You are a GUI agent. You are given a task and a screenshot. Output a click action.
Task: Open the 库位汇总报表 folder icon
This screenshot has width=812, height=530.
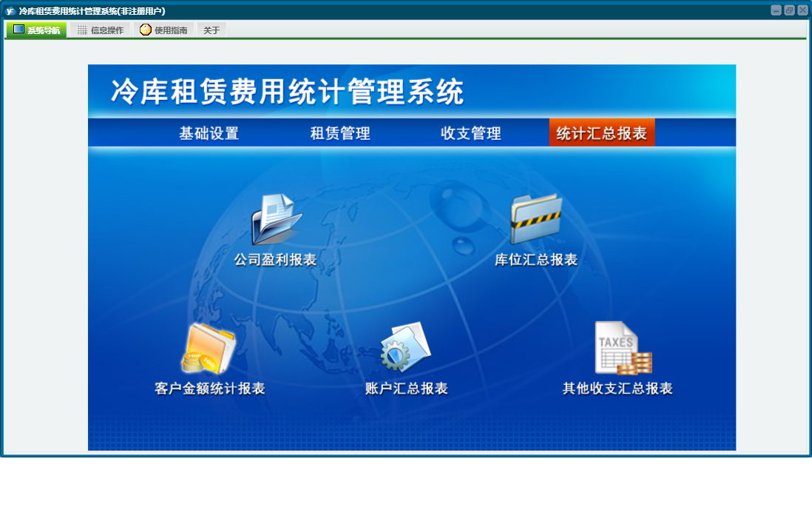tap(536, 220)
